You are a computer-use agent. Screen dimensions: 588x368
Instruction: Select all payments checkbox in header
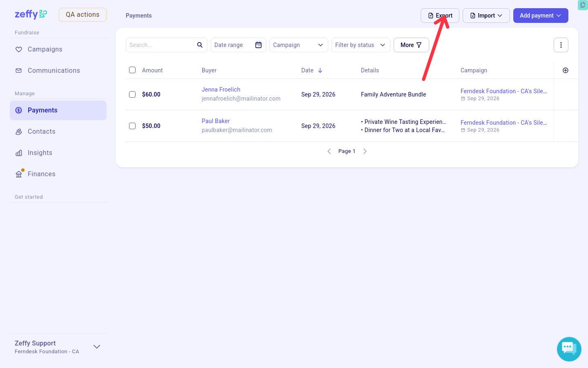(132, 70)
